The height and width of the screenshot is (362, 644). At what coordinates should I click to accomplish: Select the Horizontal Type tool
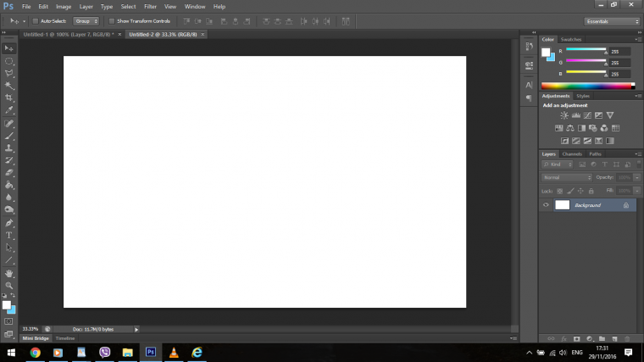coord(8,236)
